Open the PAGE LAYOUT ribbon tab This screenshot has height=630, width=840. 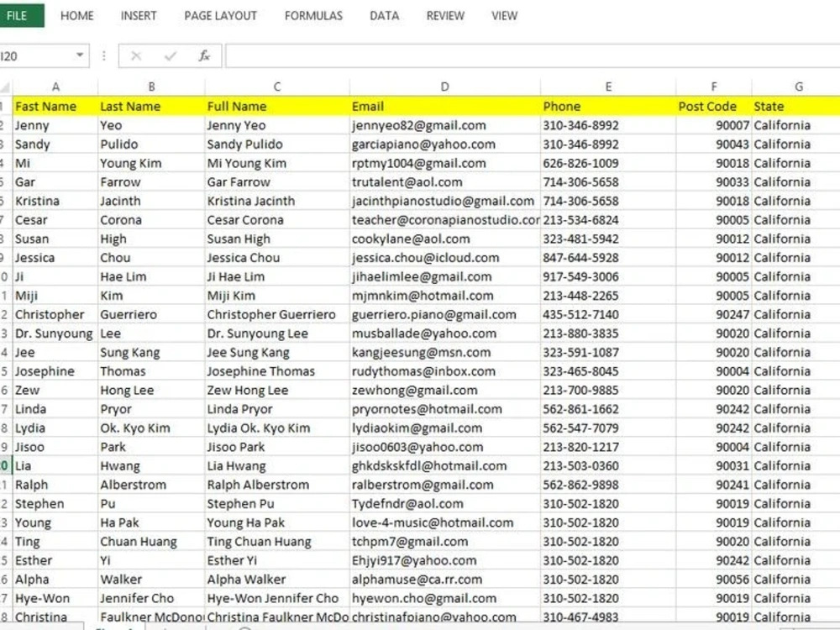coord(219,15)
